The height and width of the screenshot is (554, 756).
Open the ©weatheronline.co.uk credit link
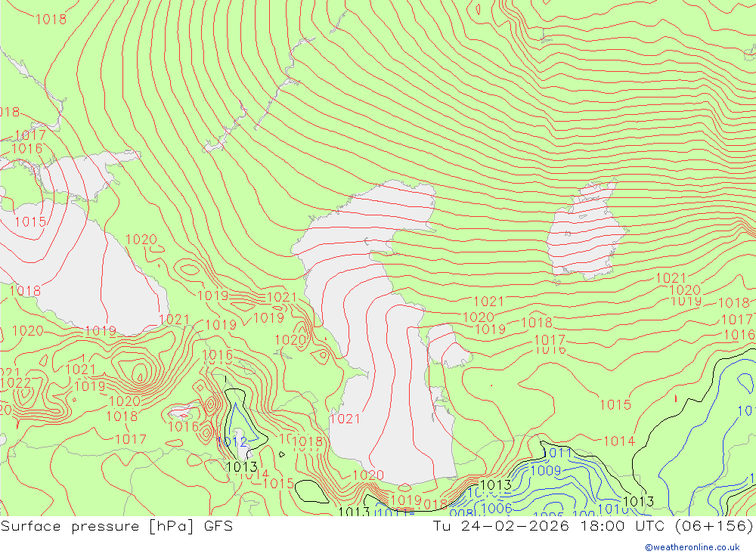[692, 547]
